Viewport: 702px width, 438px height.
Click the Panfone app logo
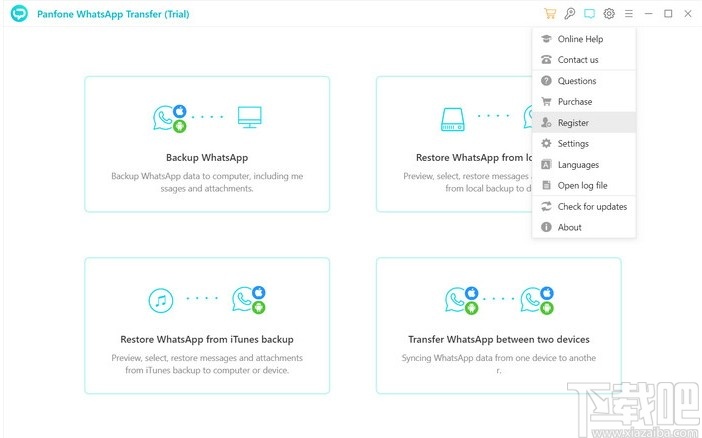tap(19, 13)
